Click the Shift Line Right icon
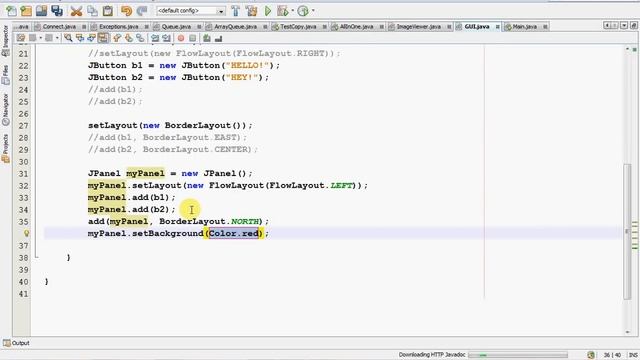Viewport: 640px width, 360px height. [167, 38]
